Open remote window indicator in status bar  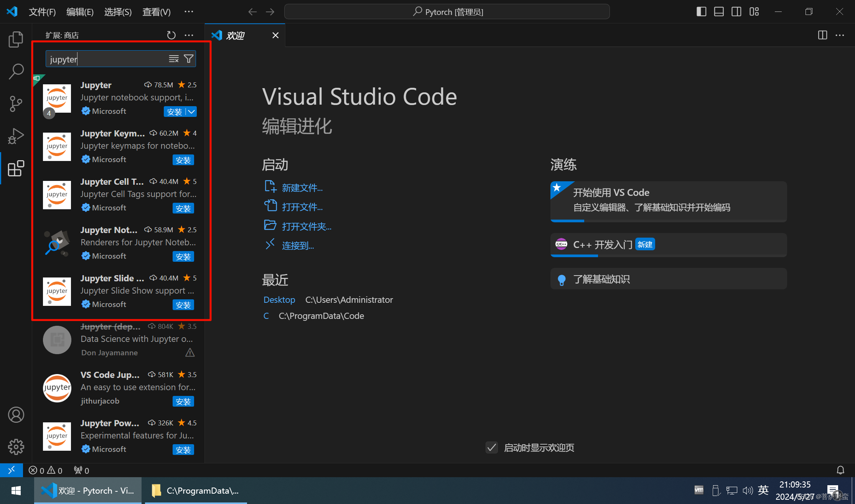(12, 470)
